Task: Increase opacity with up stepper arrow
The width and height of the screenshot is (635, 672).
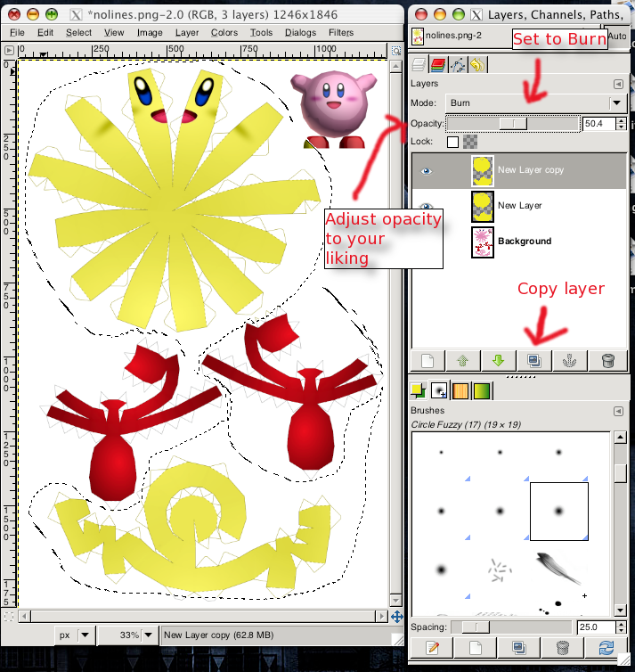Action: coord(622,120)
